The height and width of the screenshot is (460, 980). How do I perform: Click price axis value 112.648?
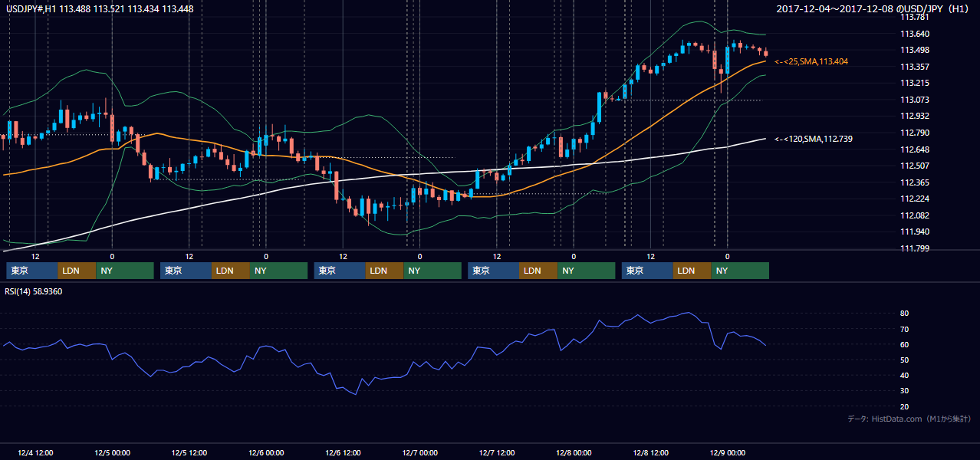pos(914,149)
